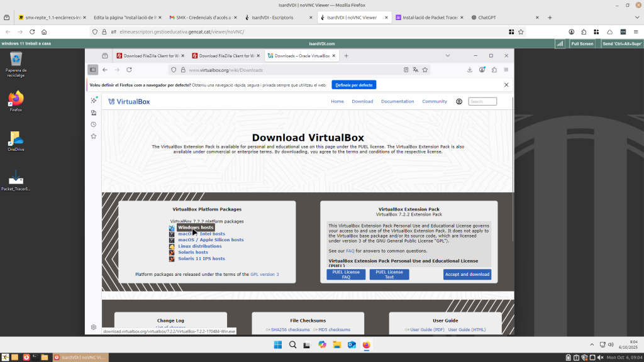Toggle Full Screen in the noVNC bar
Screen dimensions: 644x362
(582, 44)
